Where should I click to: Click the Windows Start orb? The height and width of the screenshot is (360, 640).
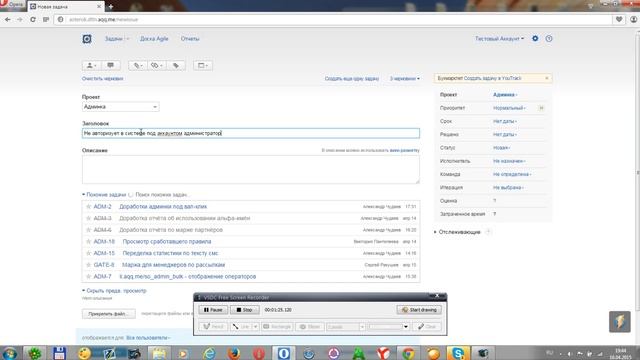coord(10,353)
